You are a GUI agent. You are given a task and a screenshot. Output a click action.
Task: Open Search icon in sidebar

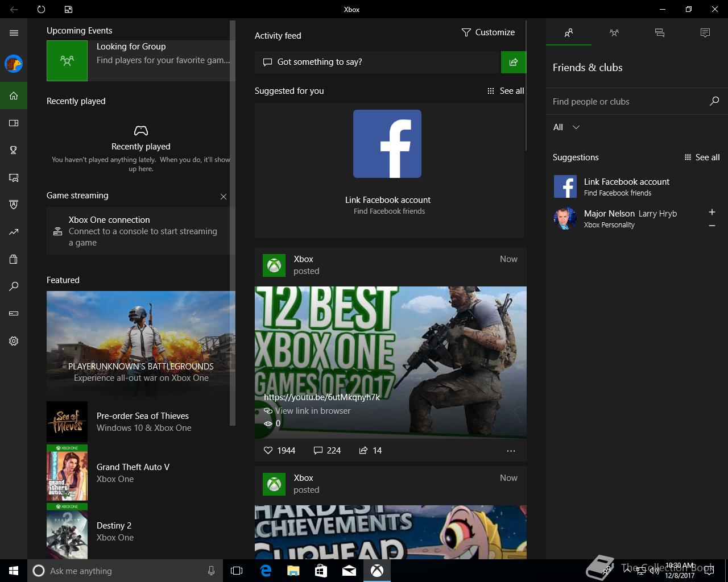[x=14, y=286]
